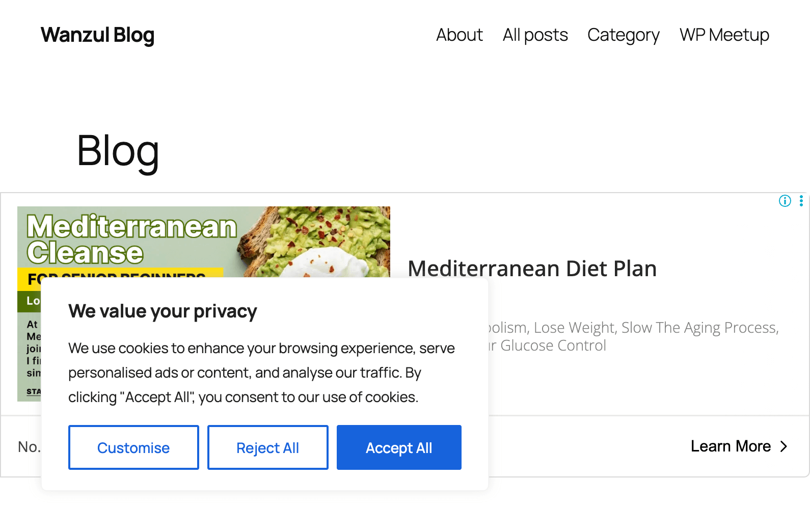This screenshot has height=532, width=810.
Task: Click the Blog page heading
Action: [118, 151]
